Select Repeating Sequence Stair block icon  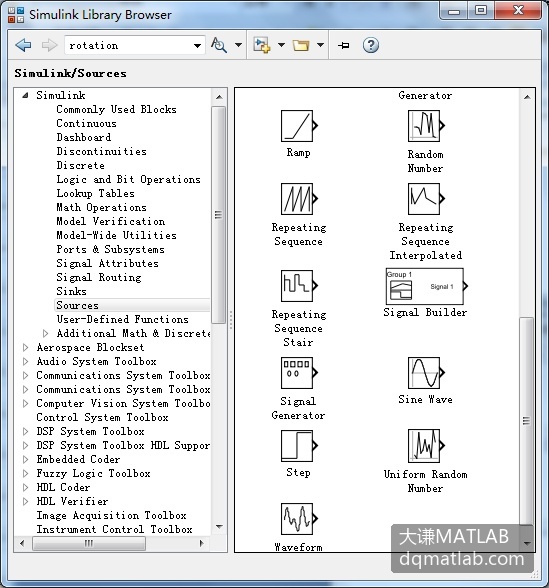click(299, 286)
